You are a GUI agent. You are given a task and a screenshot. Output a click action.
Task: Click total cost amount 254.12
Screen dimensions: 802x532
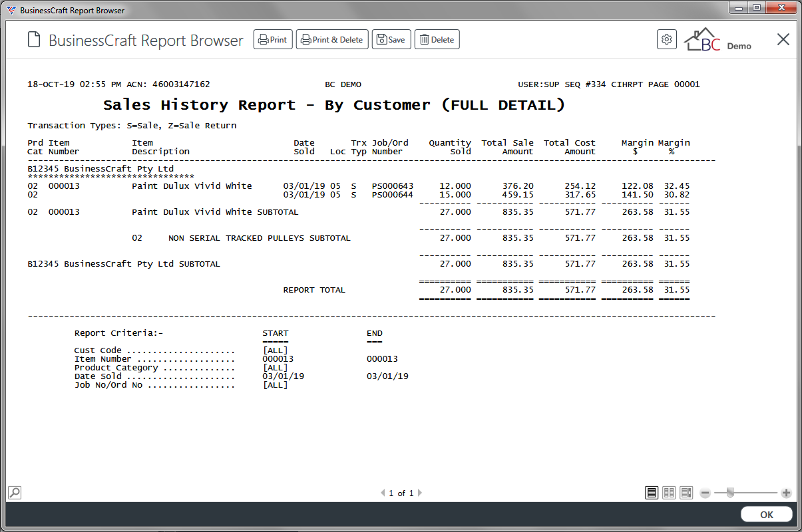tap(580, 186)
